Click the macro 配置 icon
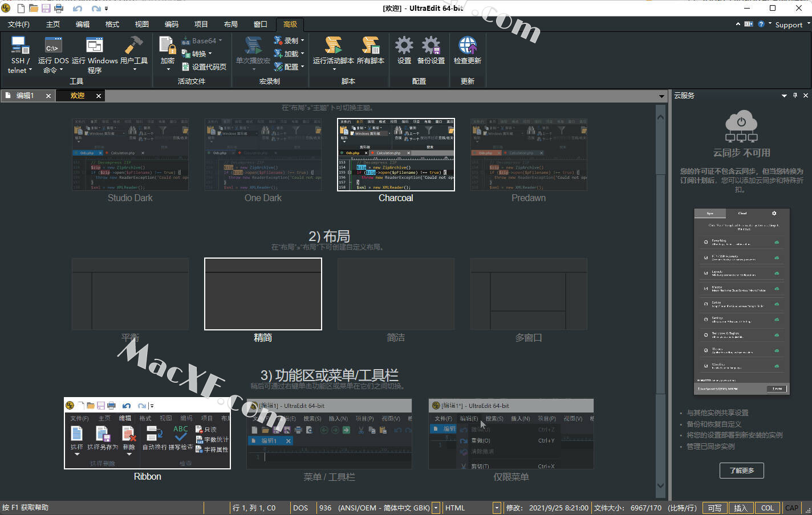This screenshot has width=812, height=515. click(278, 67)
